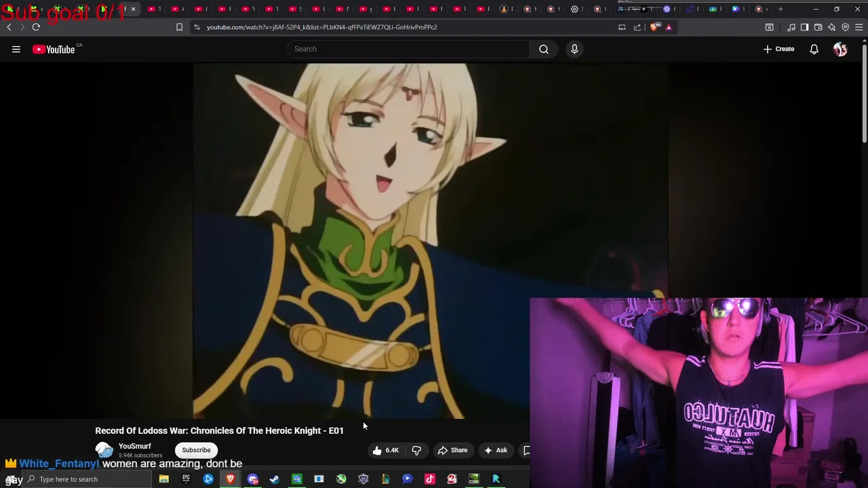Click the Windows taskbar search box
Image resolution: width=868 pixels, height=488 pixels.
pyautogui.click(x=88, y=479)
